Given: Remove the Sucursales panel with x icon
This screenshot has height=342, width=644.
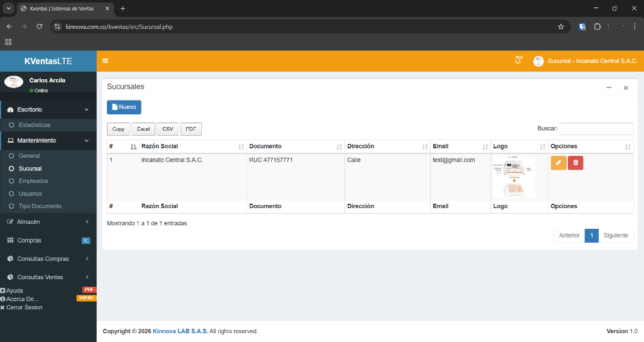Looking at the screenshot, I should [626, 87].
